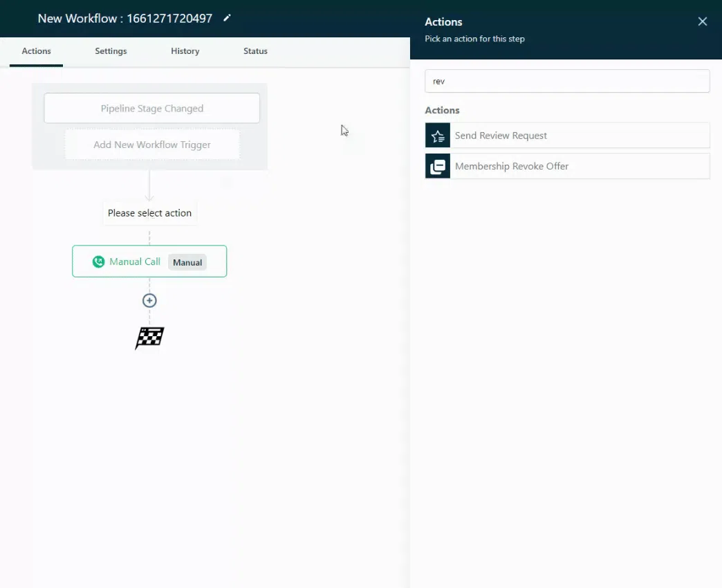Click the Manual Call phone icon

(x=98, y=261)
